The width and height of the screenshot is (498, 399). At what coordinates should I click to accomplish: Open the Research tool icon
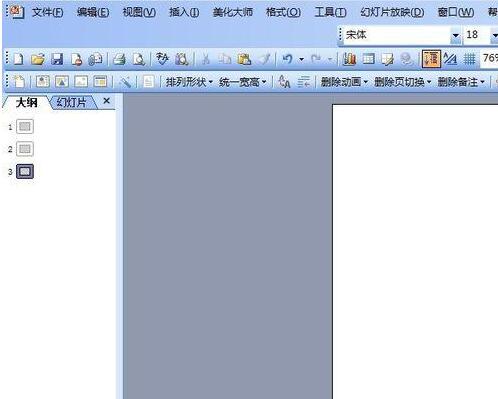click(182, 60)
